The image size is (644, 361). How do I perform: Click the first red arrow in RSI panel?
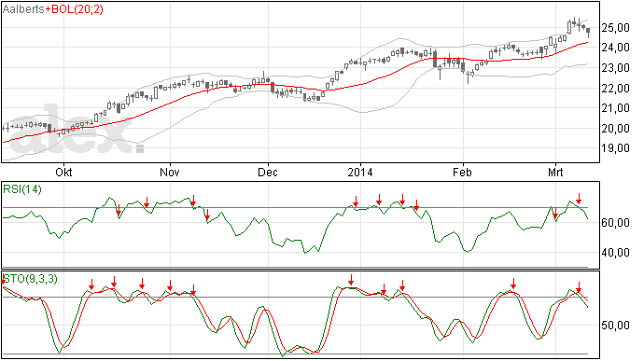[119, 210]
